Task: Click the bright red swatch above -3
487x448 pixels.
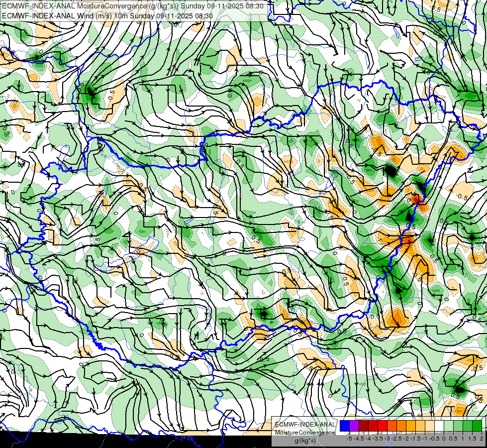Action: 383,426
